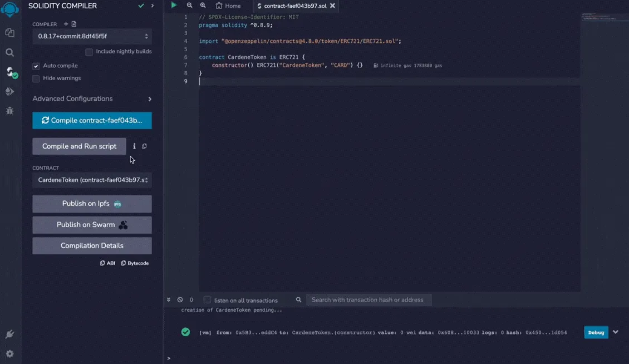
Task: Open the Debugger plugin icon
Action: click(9, 111)
